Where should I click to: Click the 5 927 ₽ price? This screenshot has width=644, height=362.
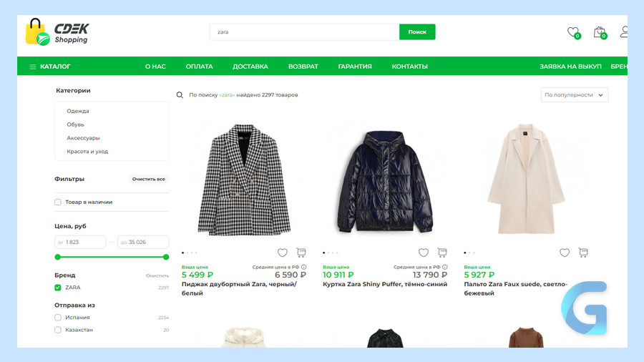click(x=479, y=275)
